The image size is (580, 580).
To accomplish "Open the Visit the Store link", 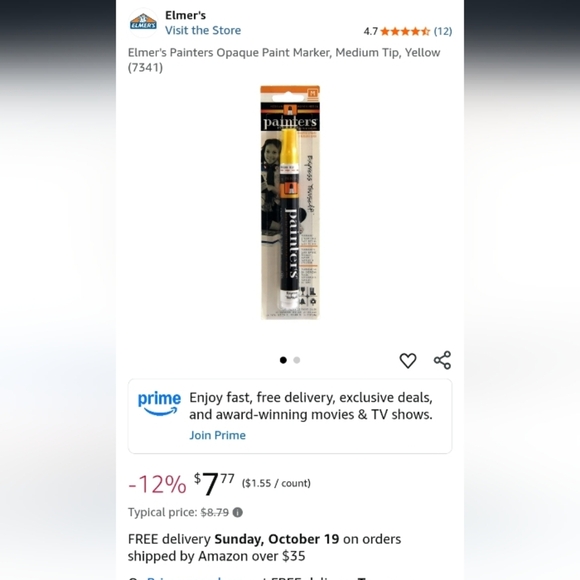I will click(203, 30).
